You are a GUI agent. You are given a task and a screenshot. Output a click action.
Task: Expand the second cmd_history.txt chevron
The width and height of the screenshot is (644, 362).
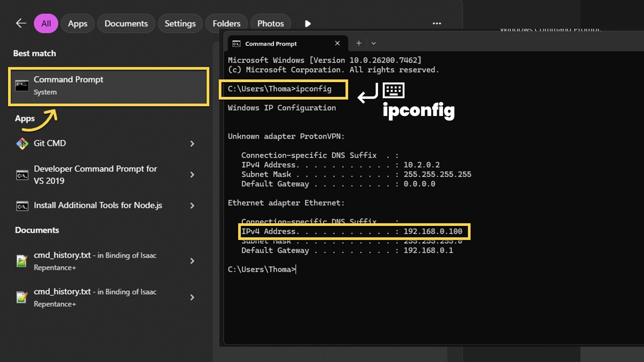[x=192, y=297]
